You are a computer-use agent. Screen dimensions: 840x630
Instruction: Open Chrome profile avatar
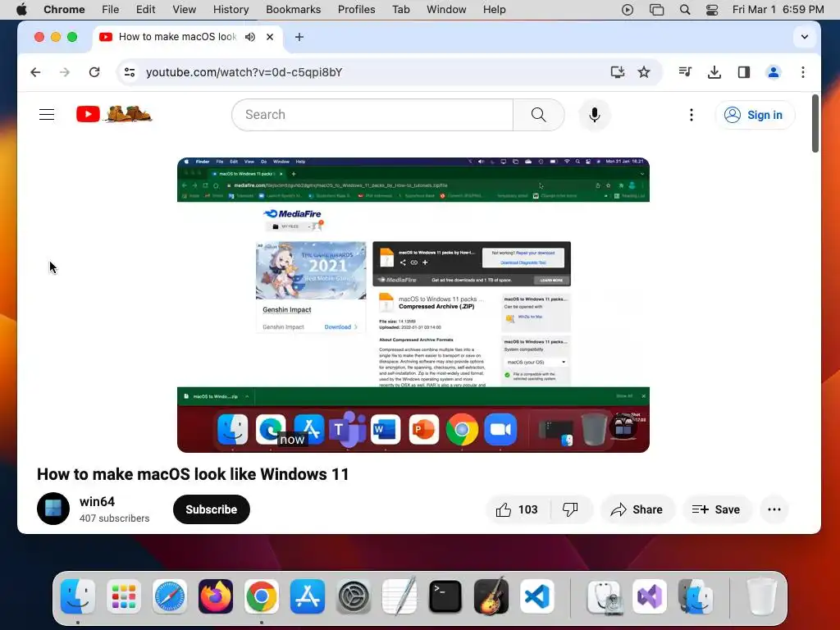[x=773, y=72]
